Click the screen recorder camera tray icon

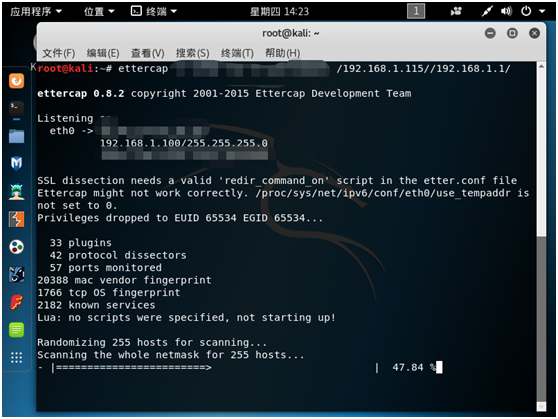(456, 11)
